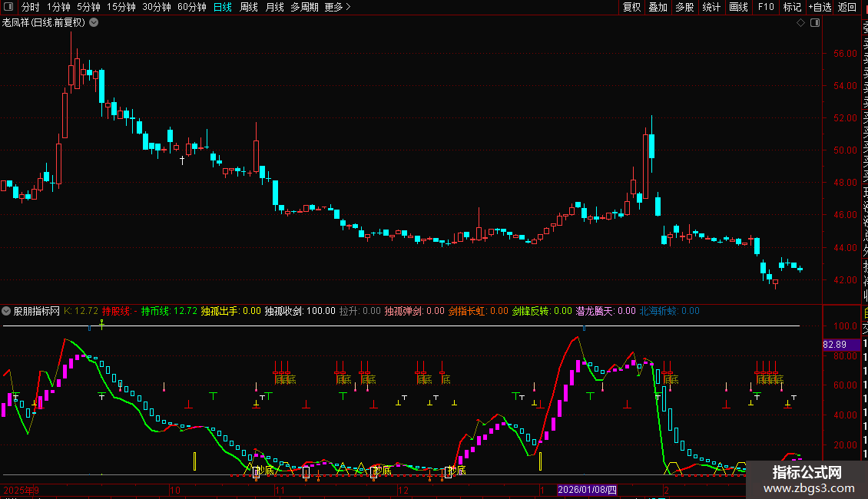Click the 叠加 overlay tool
Image resolution: width=868 pixels, height=499 pixels.
658,7
